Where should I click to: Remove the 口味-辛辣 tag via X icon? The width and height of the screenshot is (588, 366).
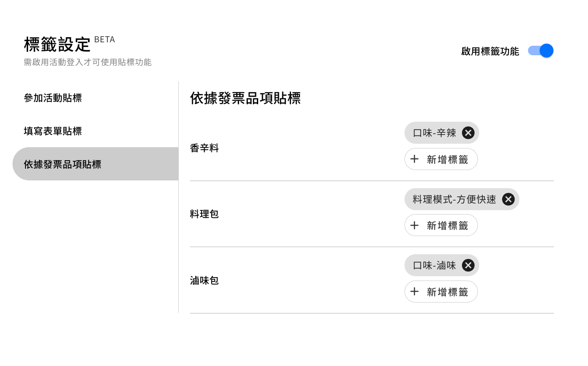click(468, 133)
